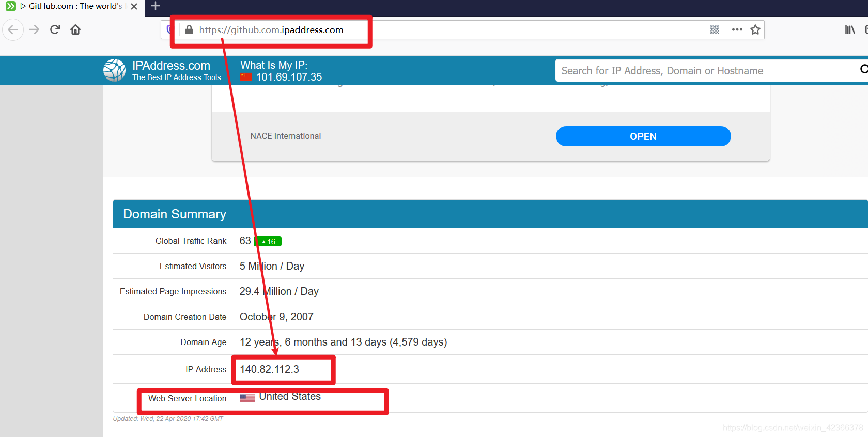Click the What Is My IP link

pyautogui.click(x=274, y=65)
